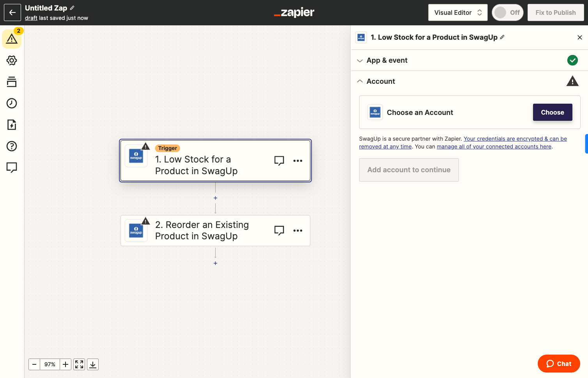
Task: Open the help question mark icon
Action: [x=12, y=146]
